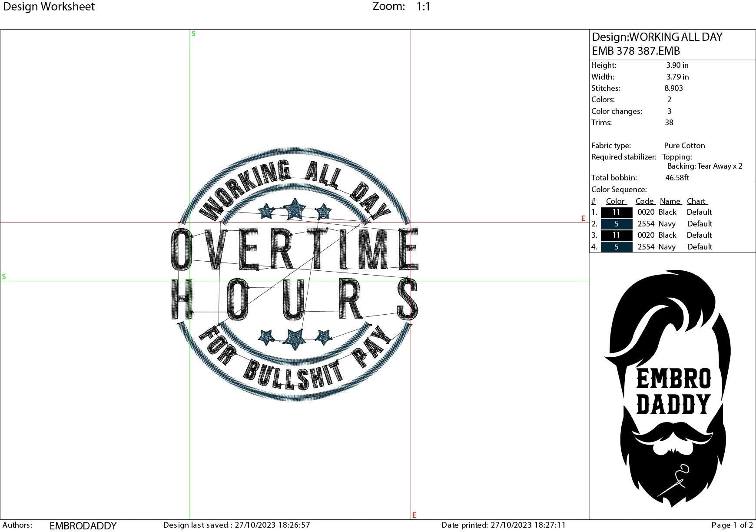Click the Black name in sequence row 3
Screen dimensions: 756x532
(x=667, y=235)
